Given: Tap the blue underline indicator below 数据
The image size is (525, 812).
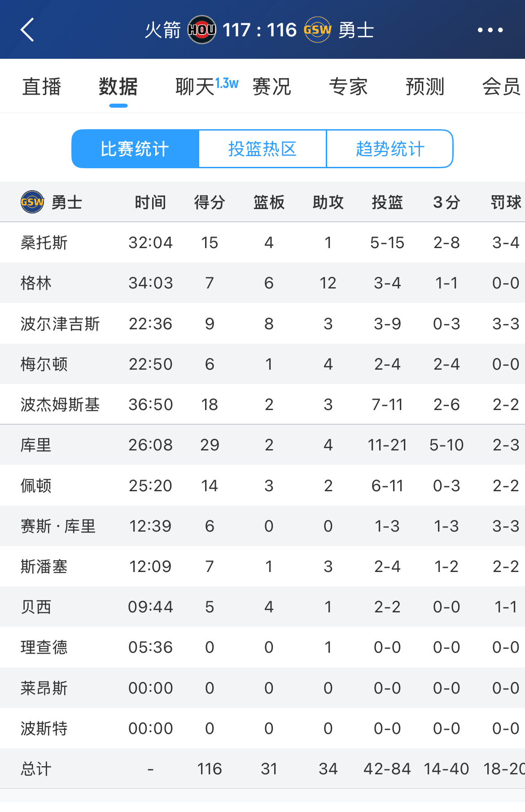Looking at the screenshot, I should point(118,106).
